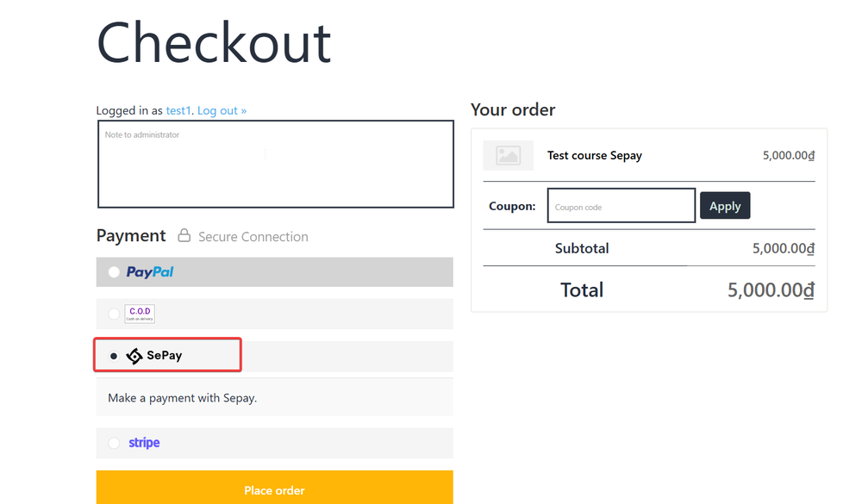Image resolution: width=862 pixels, height=504 pixels.
Task: Select the PayPal payment radio button
Action: 114,272
